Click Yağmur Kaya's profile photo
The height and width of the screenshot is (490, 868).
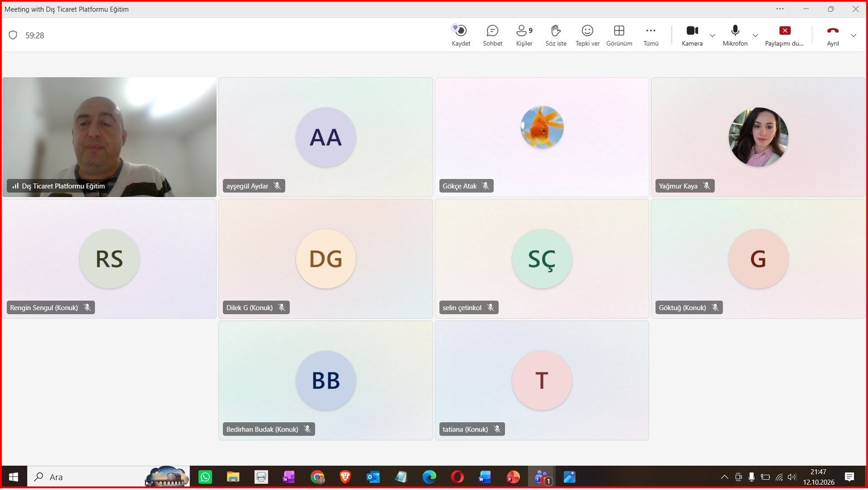[x=758, y=137]
